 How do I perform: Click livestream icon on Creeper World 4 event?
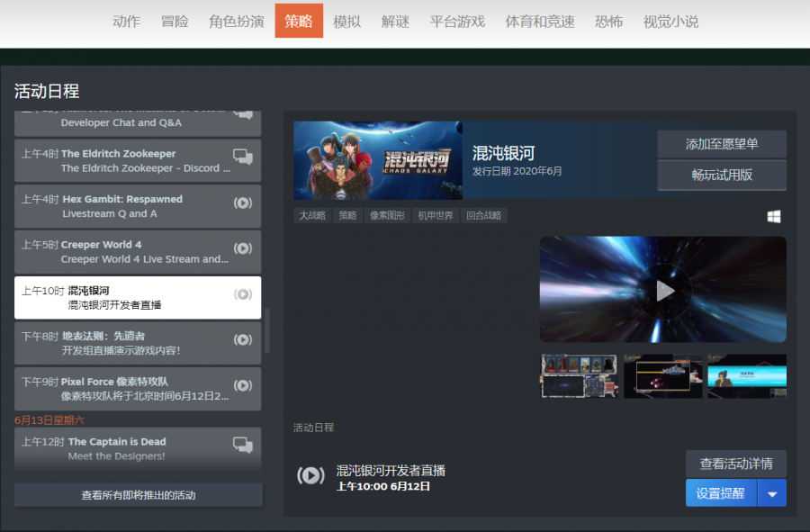(x=243, y=248)
